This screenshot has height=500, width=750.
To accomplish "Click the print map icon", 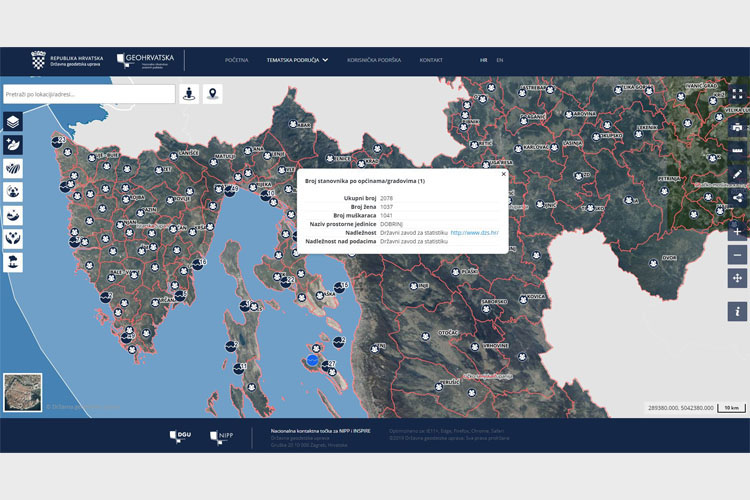I will [x=737, y=127].
